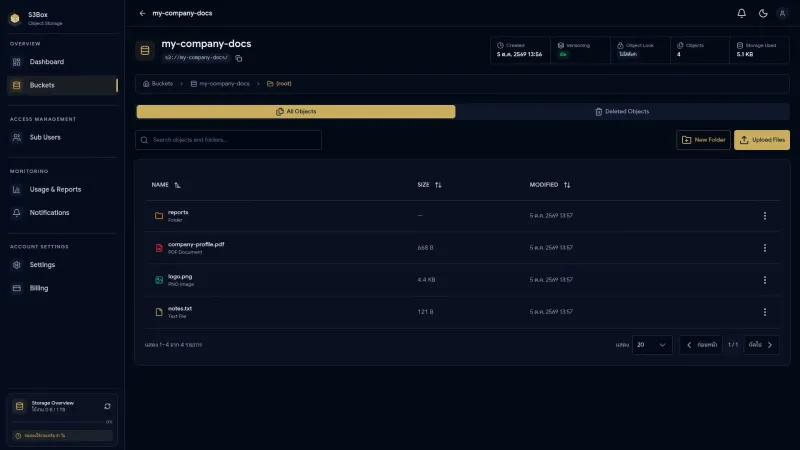Click the Storage Used 5.1 KB card
This screenshot has width=800, height=450.
[759, 50]
